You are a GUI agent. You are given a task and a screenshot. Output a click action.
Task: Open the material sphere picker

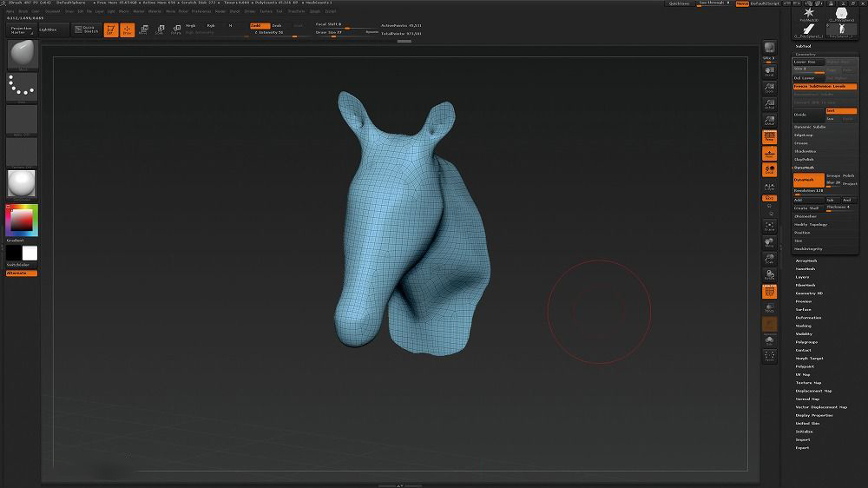22,183
